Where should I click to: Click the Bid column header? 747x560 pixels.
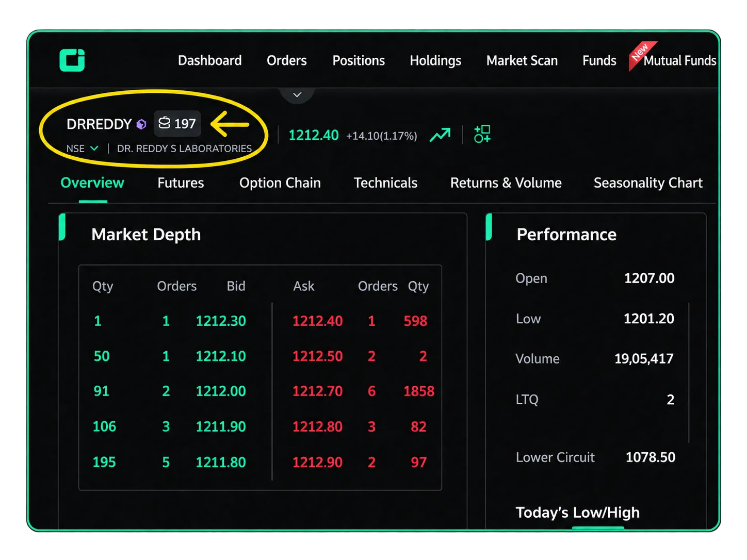coord(236,286)
